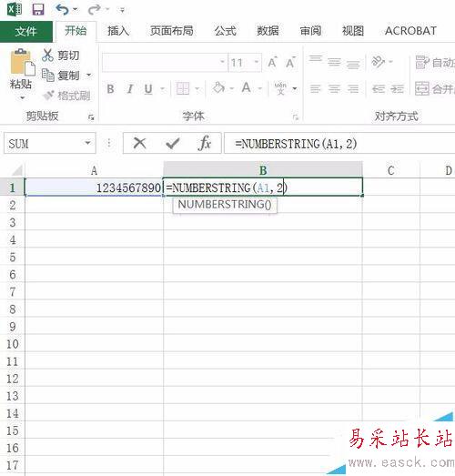
Task: Click the Save icon in quick access toolbar
Action: pyautogui.click(x=38, y=9)
